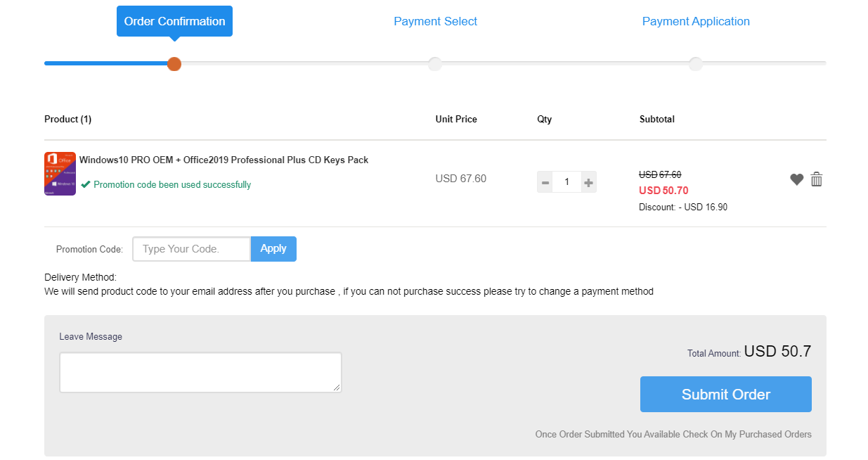
Task: Select the Order Confirmation step tab
Action: (174, 21)
